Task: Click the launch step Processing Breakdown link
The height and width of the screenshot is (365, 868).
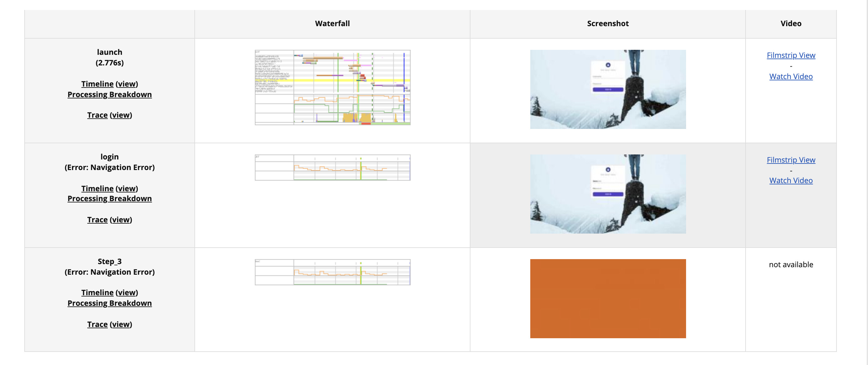Action: click(109, 95)
